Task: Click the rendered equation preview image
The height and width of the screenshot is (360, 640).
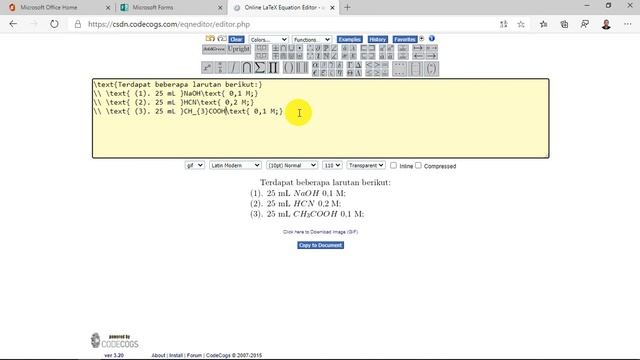Action: pos(320,198)
